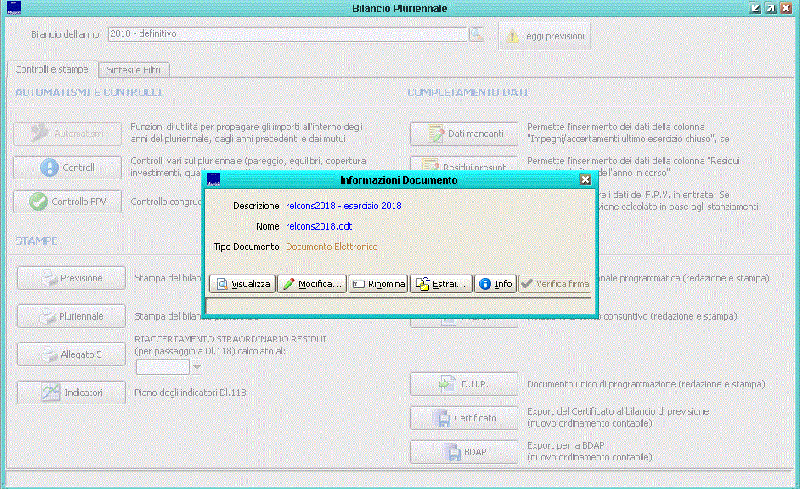The width and height of the screenshot is (800, 489).
Task: Click the Rinomina button
Action: point(378,284)
